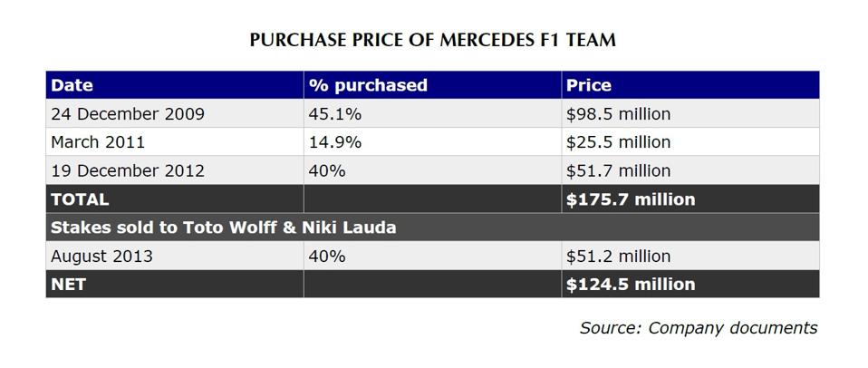Select the $175.7 million total cell
868x368 pixels.
(x=631, y=199)
